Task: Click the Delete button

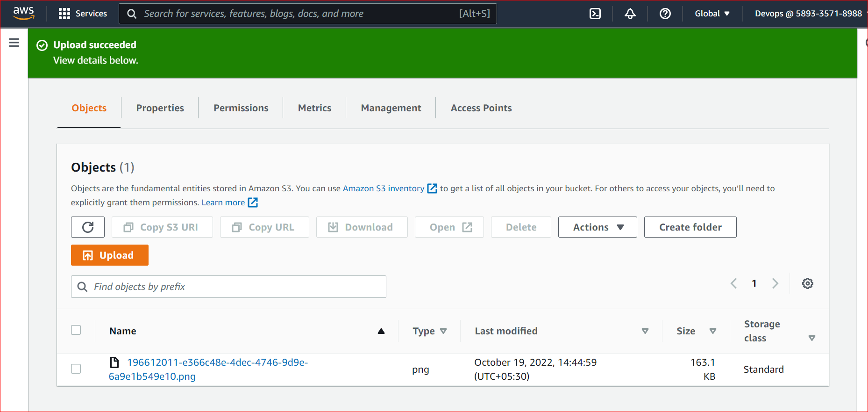Action: [x=521, y=227]
